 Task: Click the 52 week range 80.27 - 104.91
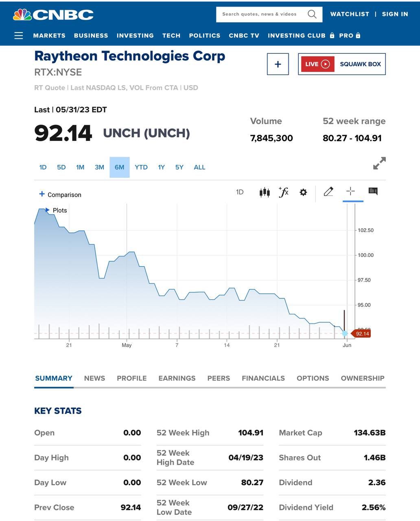click(x=352, y=138)
